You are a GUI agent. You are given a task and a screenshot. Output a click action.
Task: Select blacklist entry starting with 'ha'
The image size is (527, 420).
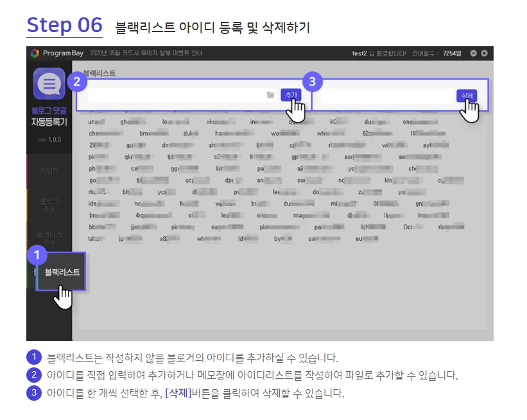234,134
